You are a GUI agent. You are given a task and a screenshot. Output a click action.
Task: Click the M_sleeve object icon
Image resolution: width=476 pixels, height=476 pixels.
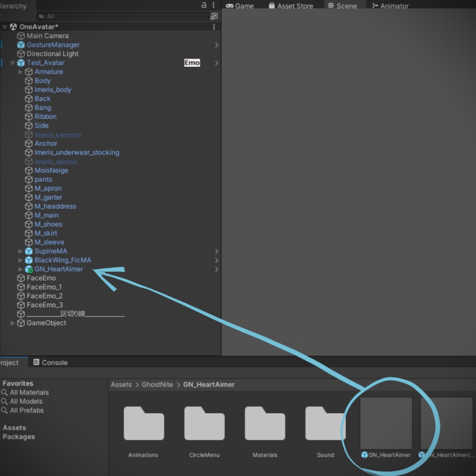click(x=29, y=242)
